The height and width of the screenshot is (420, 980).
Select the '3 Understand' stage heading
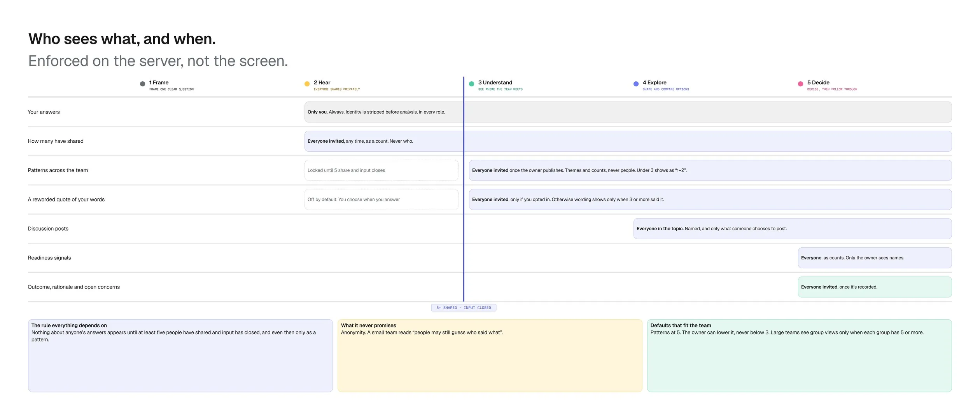(x=495, y=82)
